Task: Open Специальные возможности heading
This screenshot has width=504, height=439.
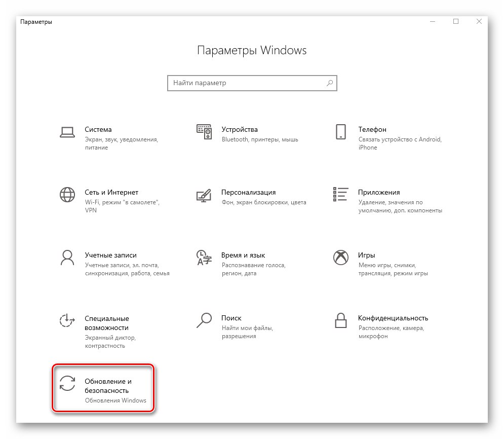Action: click(107, 323)
